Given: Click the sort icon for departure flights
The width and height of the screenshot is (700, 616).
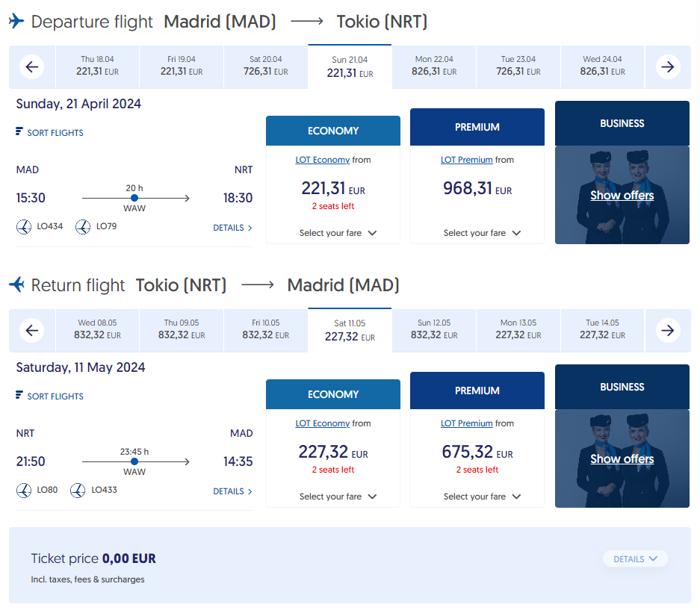Looking at the screenshot, I should point(19,131).
